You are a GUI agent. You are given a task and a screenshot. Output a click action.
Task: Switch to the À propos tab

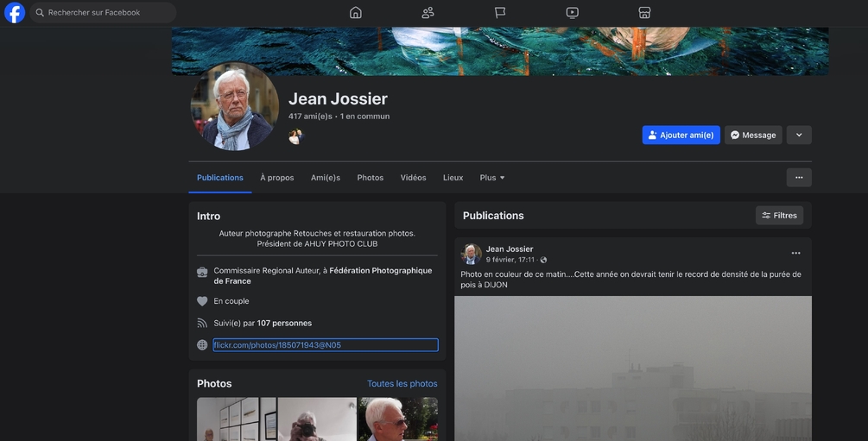click(x=277, y=178)
